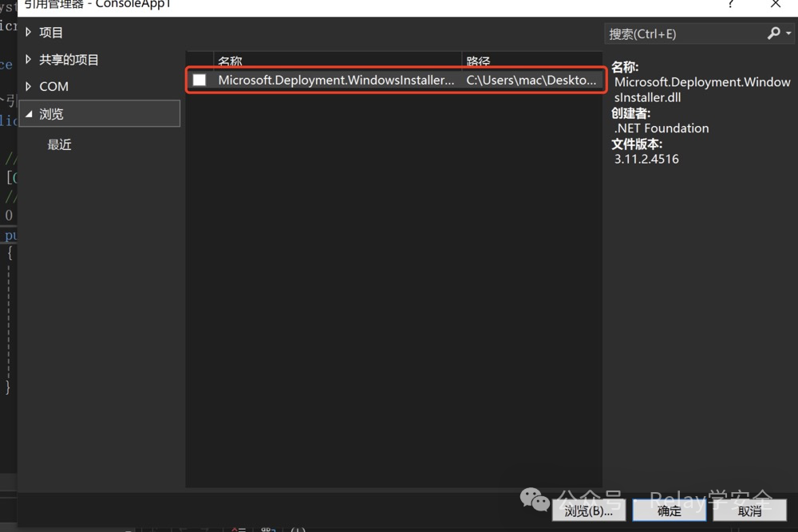Viewport: 798px width, 532px height.
Task: Open the dialog help question mark
Action: tap(730, 4)
